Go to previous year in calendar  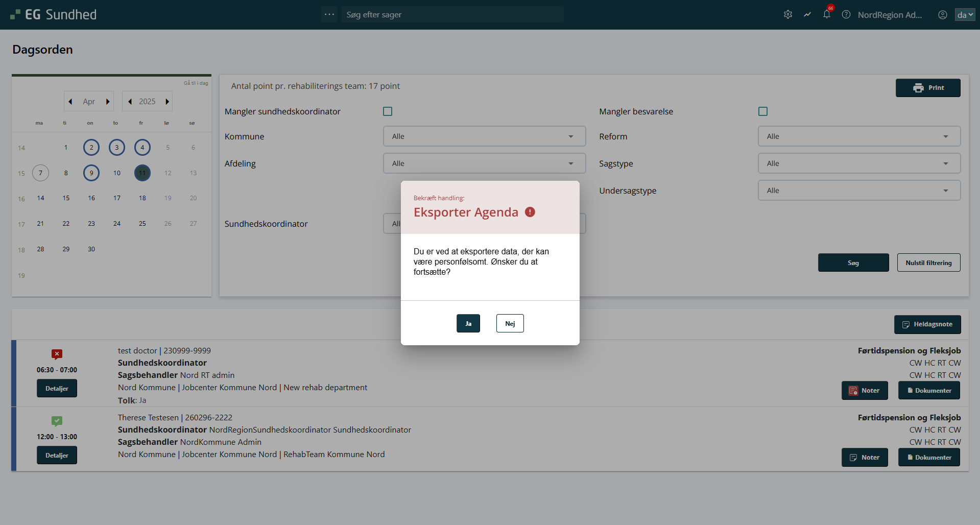130,102
